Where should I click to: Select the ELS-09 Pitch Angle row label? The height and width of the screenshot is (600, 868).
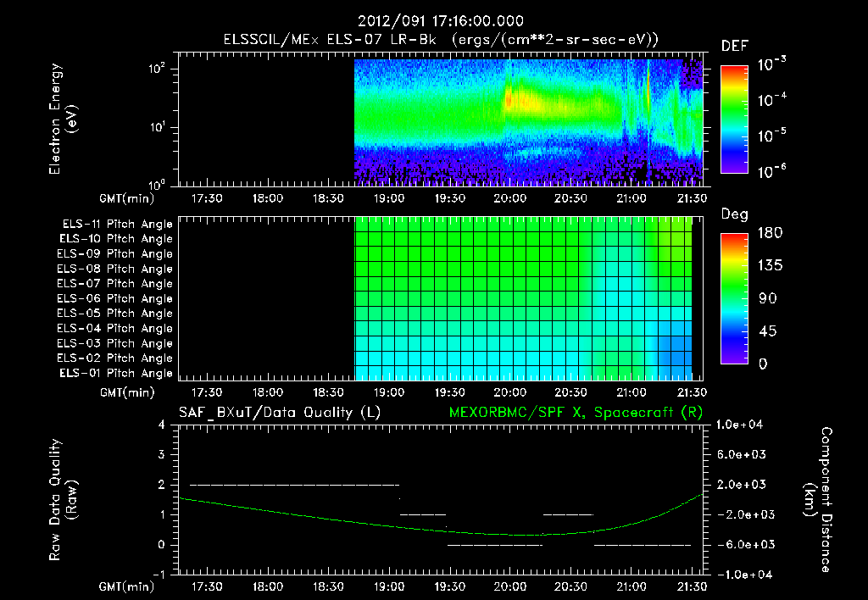(114, 254)
